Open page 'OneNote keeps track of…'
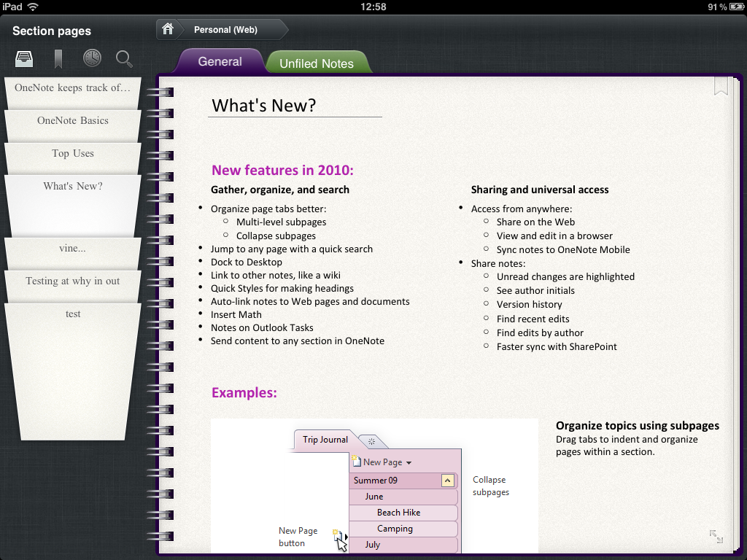The width and height of the screenshot is (747, 560). tap(72, 93)
